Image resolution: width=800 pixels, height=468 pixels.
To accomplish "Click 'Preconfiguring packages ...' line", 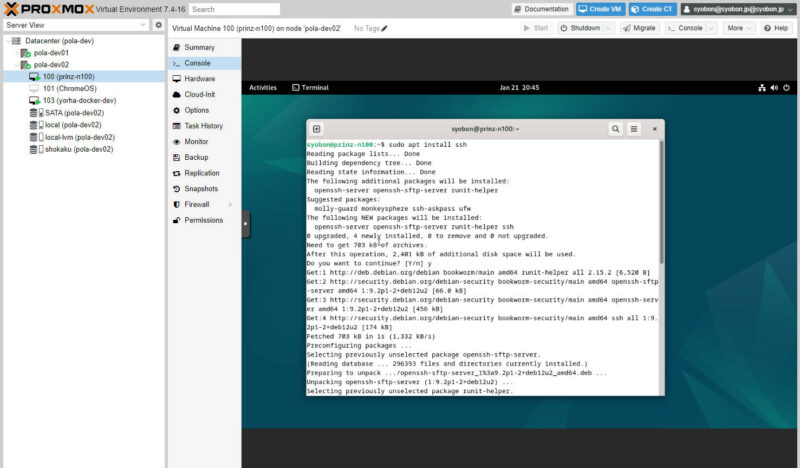I will [359, 346].
